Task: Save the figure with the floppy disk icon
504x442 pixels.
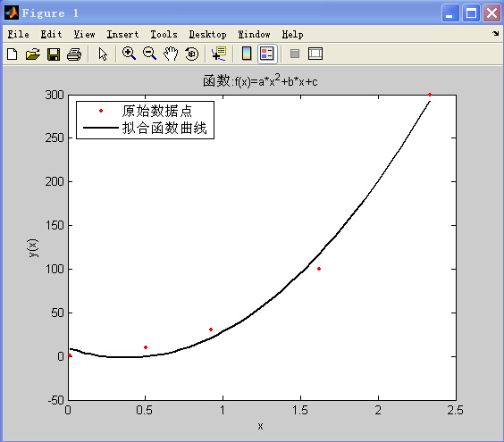Action: pos(54,54)
